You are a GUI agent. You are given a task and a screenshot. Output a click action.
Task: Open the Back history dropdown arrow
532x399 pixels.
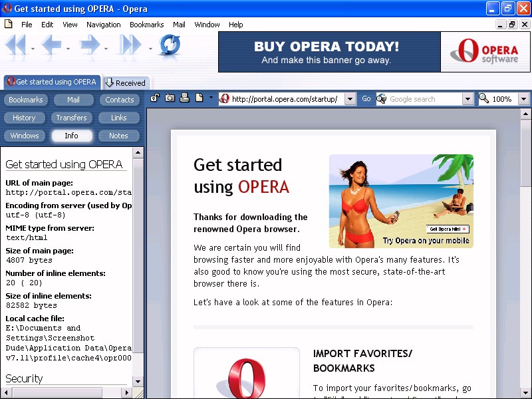point(68,49)
